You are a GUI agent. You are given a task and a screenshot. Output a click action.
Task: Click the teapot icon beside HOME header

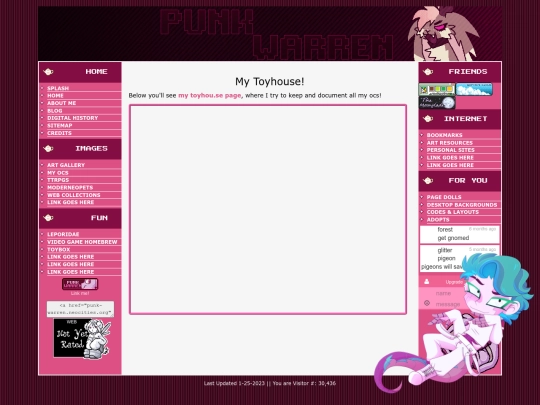point(48,72)
